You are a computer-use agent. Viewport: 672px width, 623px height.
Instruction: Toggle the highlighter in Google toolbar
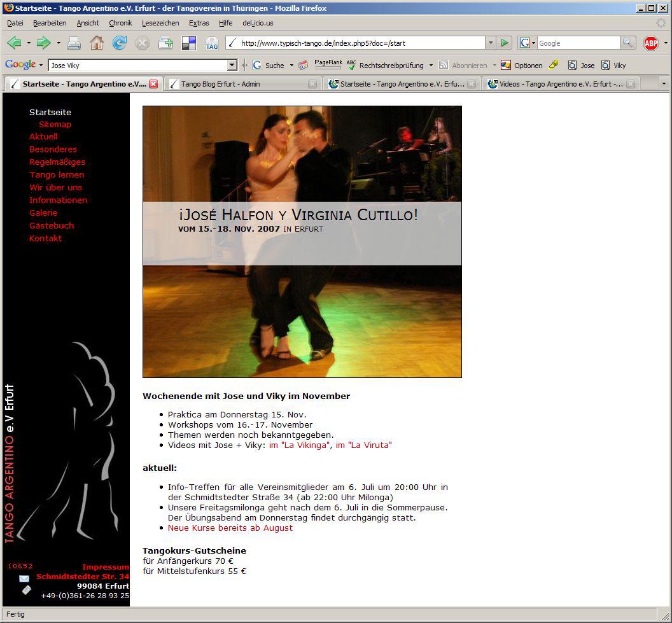554,65
